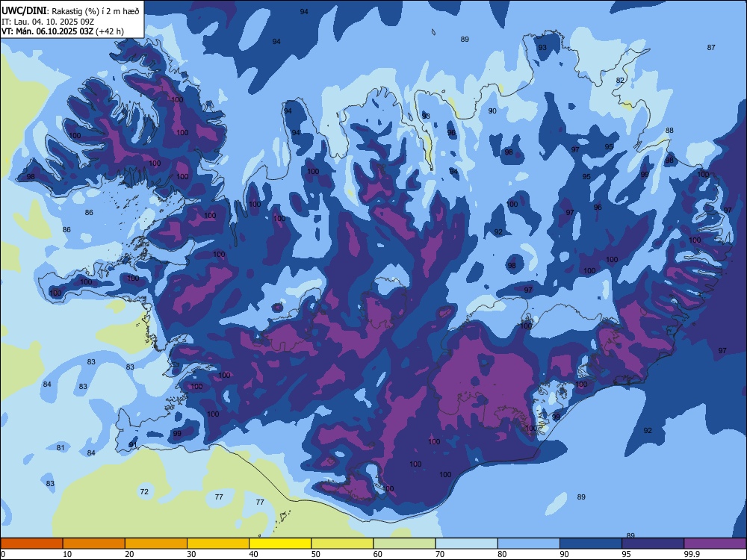
Task: Click the map humidity value 87
Action: pos(711,48)
